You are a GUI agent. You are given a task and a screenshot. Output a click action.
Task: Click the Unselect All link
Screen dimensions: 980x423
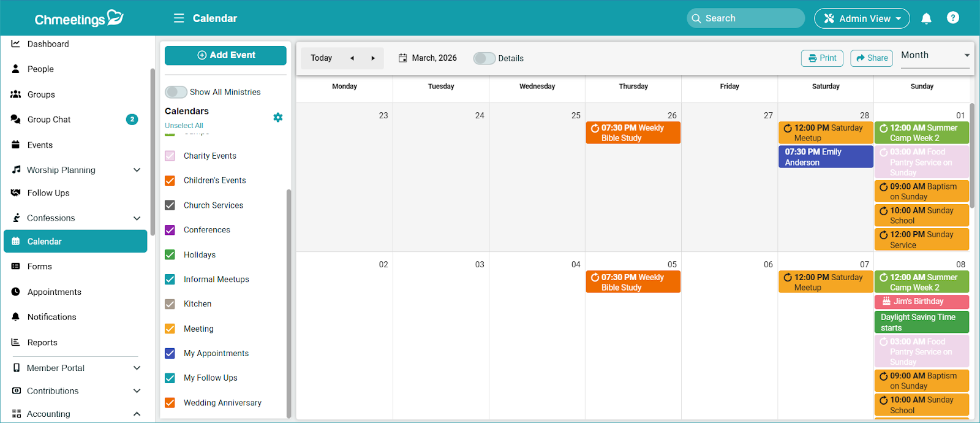click(184, 126)
